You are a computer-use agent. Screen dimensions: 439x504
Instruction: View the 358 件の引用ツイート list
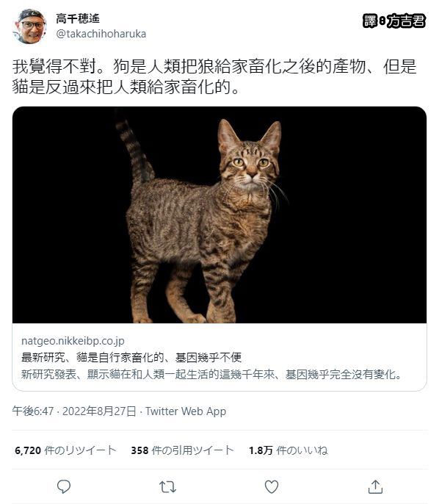(182, 450)
